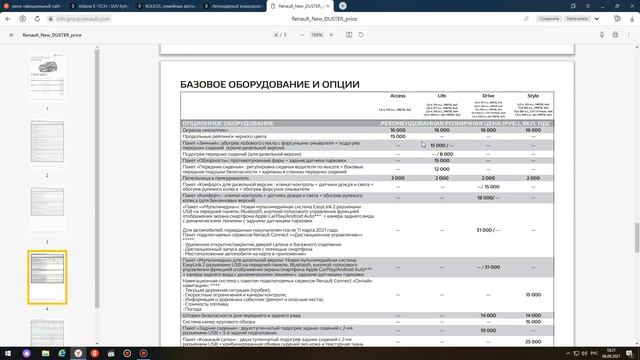Close the Renault_New_DUSTER tab
This screenshot has width=640, height=360.
click(327, 6)
